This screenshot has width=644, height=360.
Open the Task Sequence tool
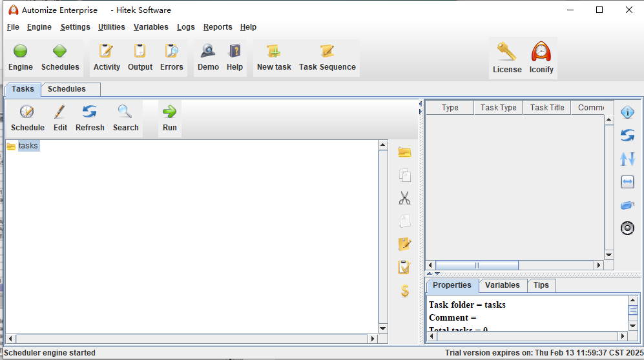tap(327, 58)
